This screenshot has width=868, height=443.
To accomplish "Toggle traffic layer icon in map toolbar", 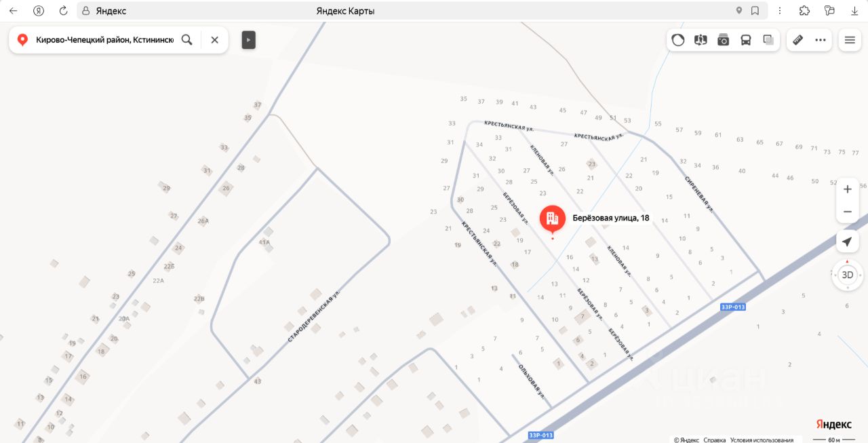I will pos(678,40).
